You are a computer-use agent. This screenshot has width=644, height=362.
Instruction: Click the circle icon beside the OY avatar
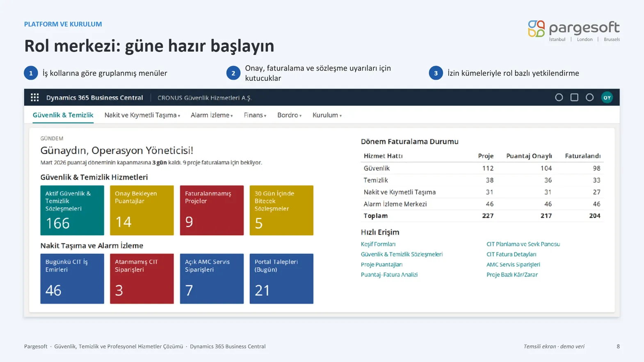(x=589, y=98)
